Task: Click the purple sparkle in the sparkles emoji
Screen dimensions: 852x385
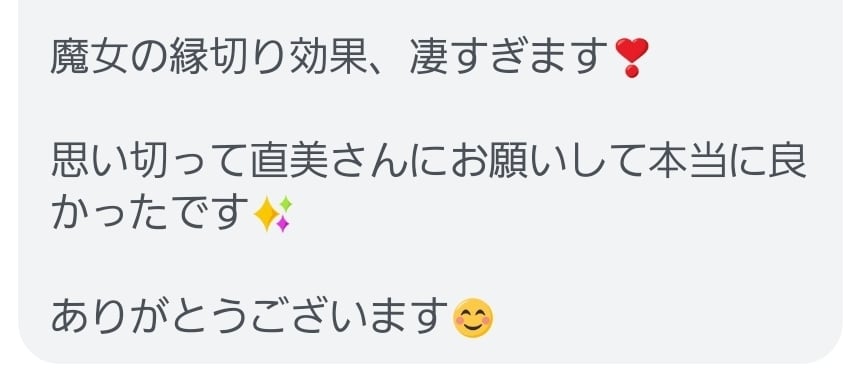Action: coord(283,223)
